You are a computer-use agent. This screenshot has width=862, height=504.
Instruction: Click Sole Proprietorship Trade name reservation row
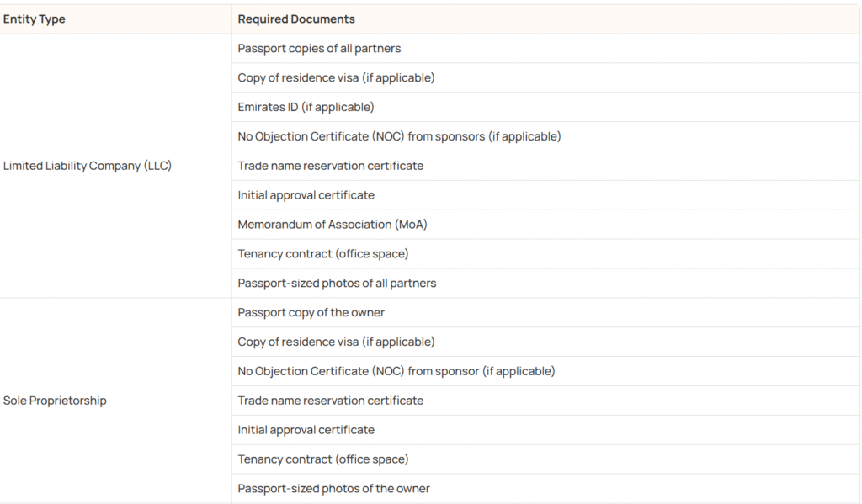click(545, 401)
